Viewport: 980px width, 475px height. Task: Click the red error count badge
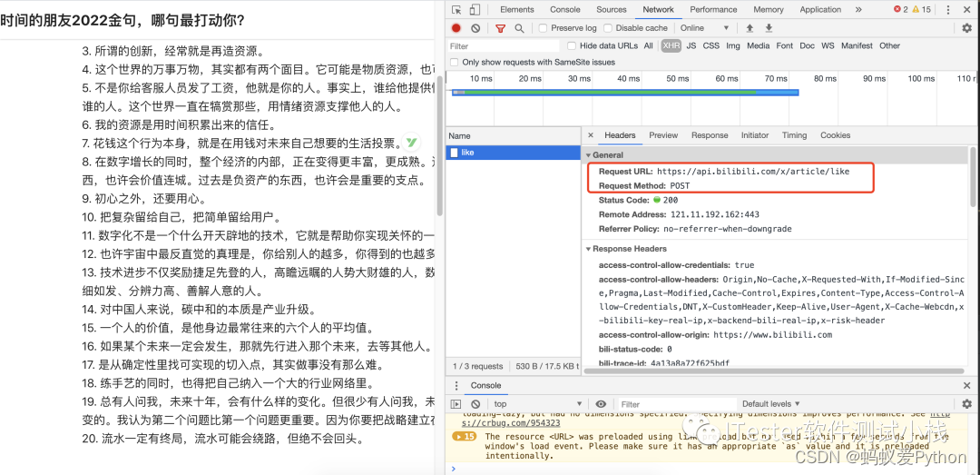pyautogui.click(x=901, y=9)
